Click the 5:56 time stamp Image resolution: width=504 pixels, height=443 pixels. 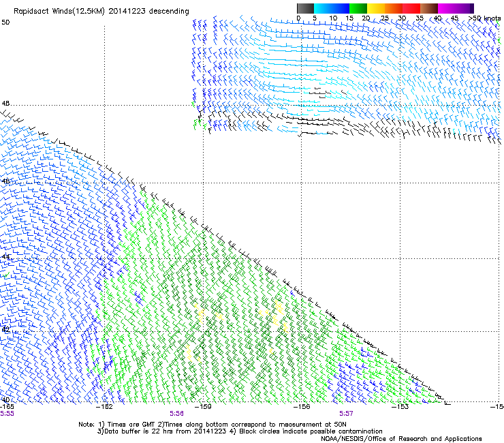coord(177,414)
